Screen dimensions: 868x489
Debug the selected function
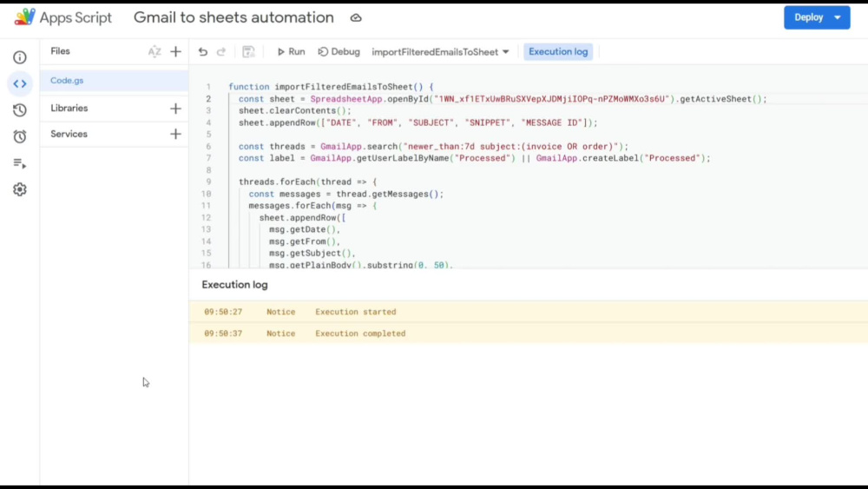339,52
